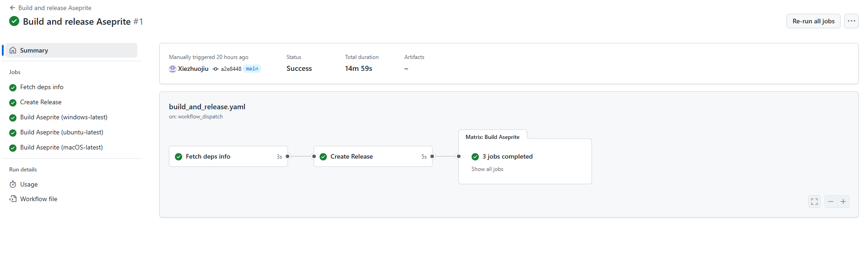Open Fetch deps info node in workflow graph
The height and width of the screenshot is (261, 868).
(x=228, y=156)
